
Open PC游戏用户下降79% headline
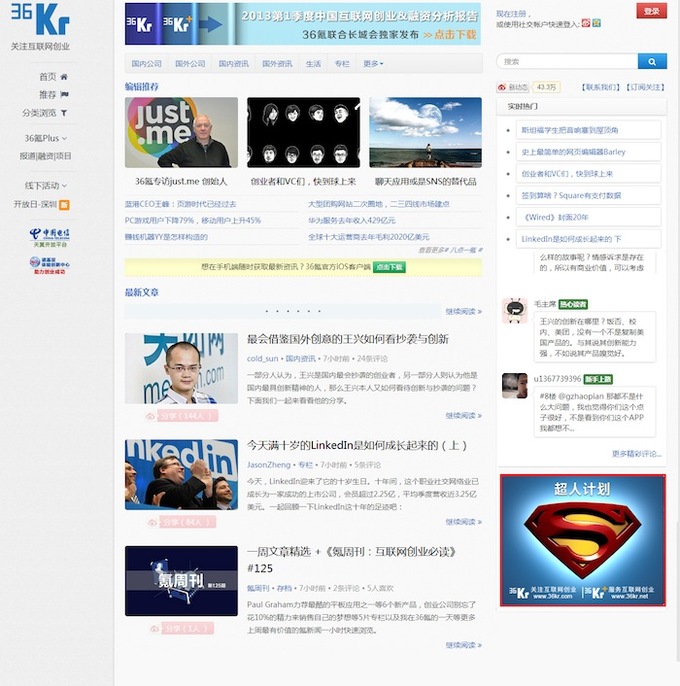[x=193, y=220]
